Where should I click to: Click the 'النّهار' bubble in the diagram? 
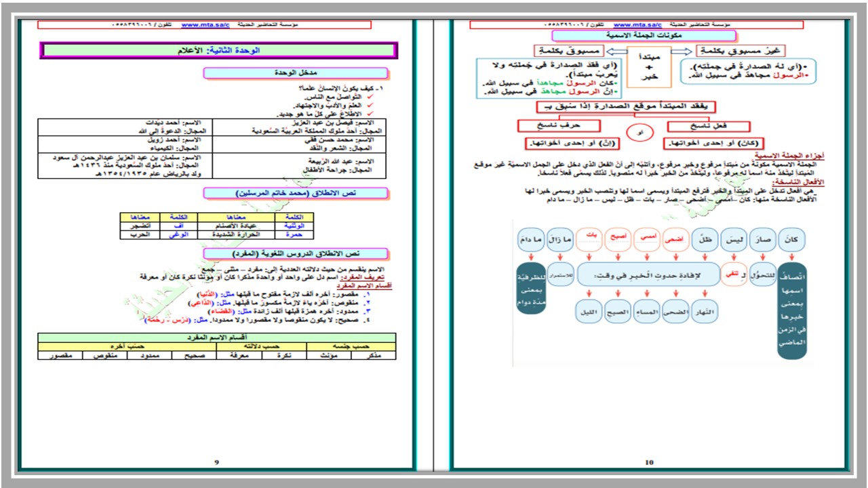click(x=707, y=312)
